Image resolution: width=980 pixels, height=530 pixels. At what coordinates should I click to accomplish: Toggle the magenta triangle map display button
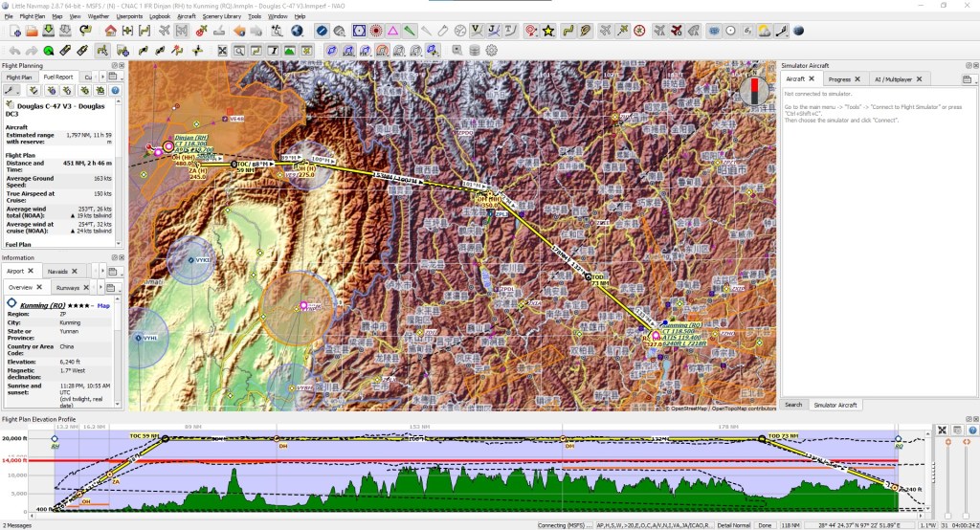392,31
